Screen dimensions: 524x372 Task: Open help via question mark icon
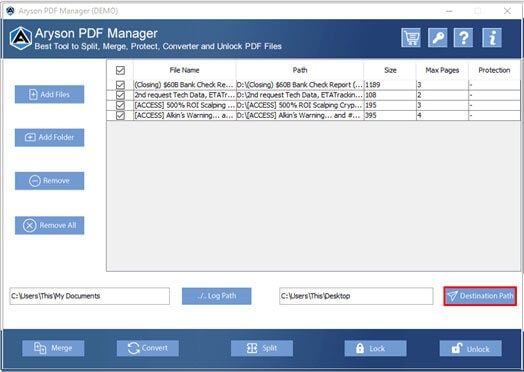click(463, 37)
